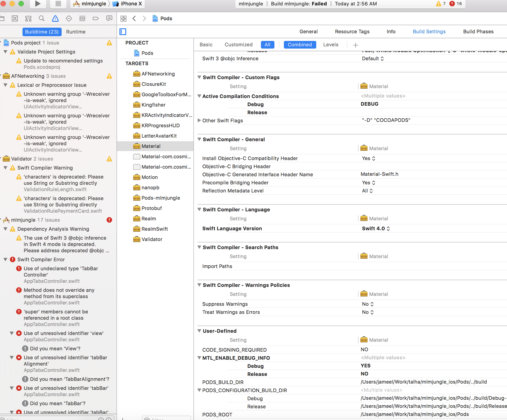Screen dimensions: 507x420
Task: Open the Debug navigator icon
Action: click(82, 19)
